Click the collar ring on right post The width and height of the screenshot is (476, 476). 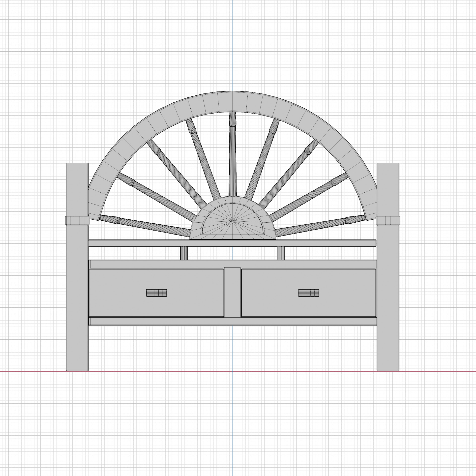(x=388, y=220)
